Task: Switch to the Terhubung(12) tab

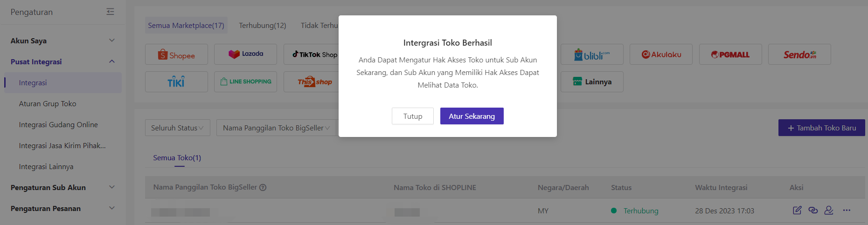Action: 262,25
